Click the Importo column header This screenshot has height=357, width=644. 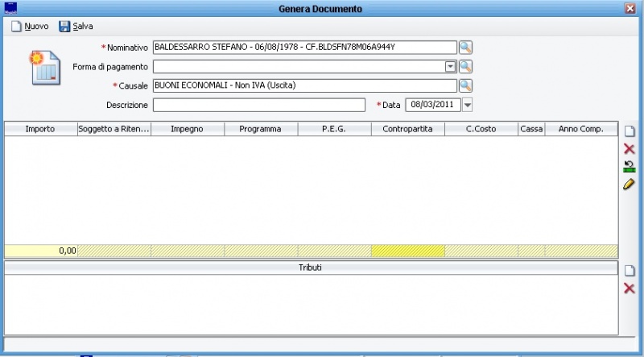40,128
